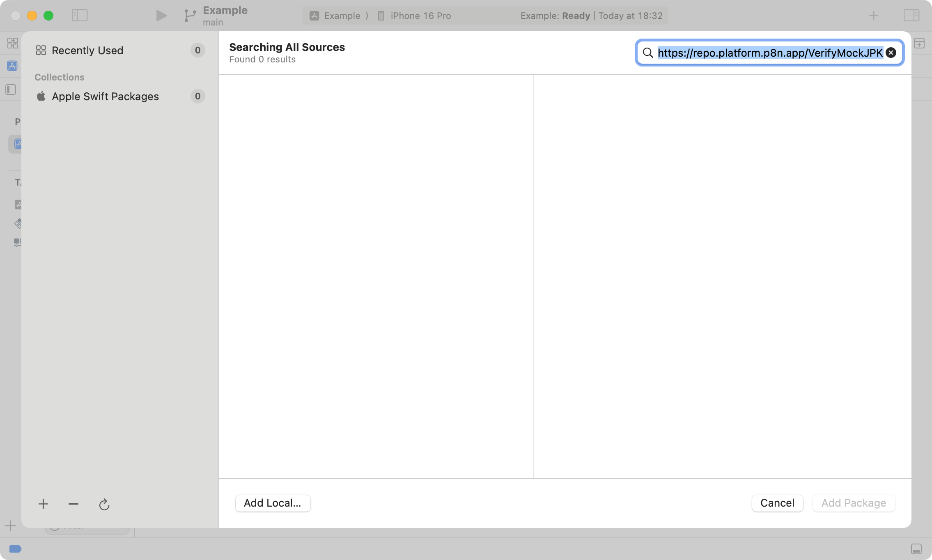Select Recently Used packages list
The width and height of the screenshot is (932, 560).
click(87, 50)
